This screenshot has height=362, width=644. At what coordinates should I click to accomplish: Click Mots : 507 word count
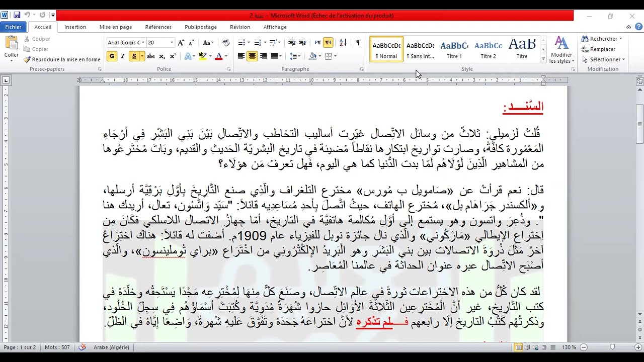(57, 347)
